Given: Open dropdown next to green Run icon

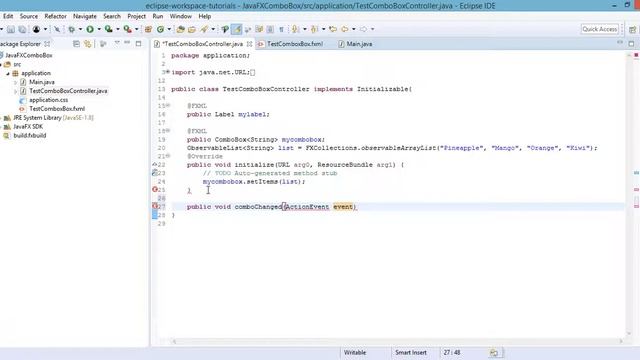Looking at the screenshot, I should 99,29.
